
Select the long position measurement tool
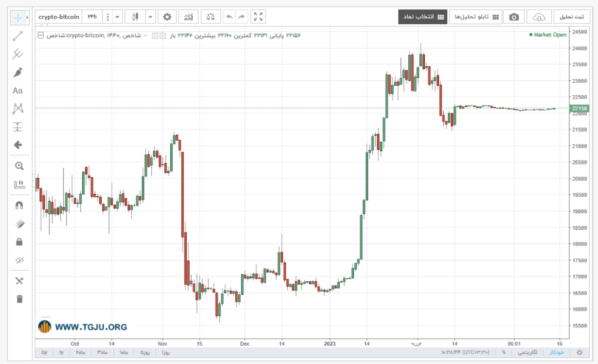(x=17, y=127)
